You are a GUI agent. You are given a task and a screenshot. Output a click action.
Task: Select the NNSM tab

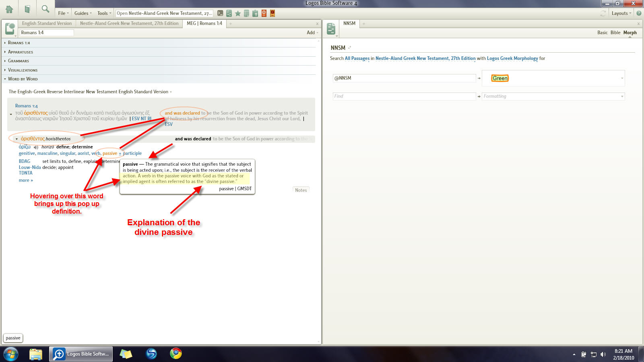point(349,23)
